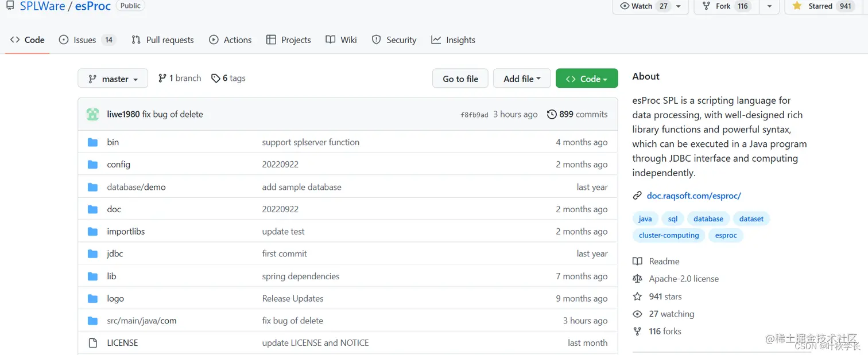Click the src/main/java/com folder icon
This screenshot has height=355, width=868.
coord(92,321)
